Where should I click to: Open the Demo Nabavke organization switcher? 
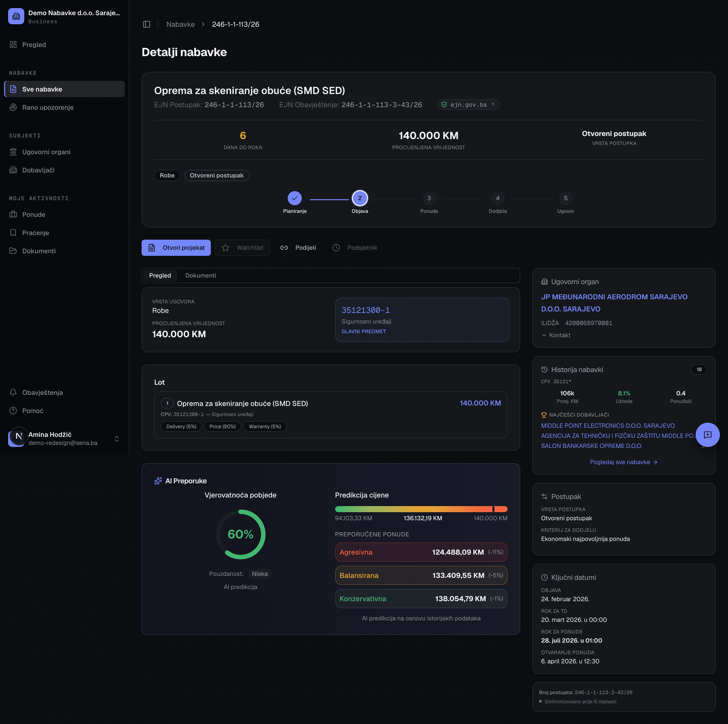point(64,16)
